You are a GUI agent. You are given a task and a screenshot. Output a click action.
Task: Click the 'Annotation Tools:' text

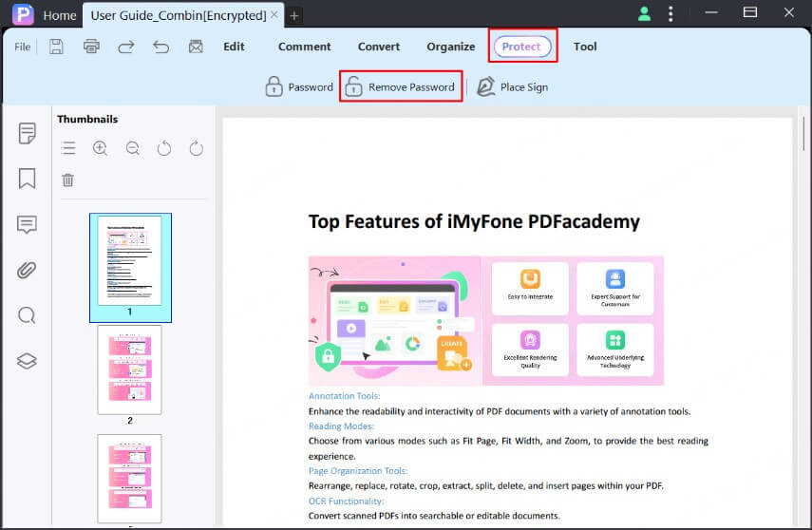[x=345, y=396]
